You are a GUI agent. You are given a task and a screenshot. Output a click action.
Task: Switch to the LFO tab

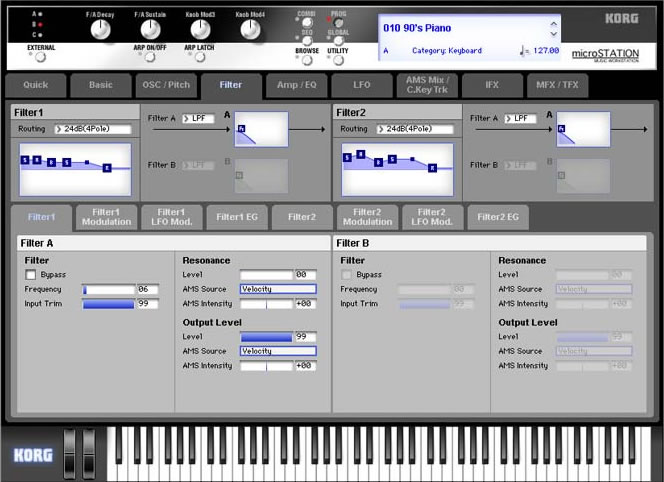[362, 85]
